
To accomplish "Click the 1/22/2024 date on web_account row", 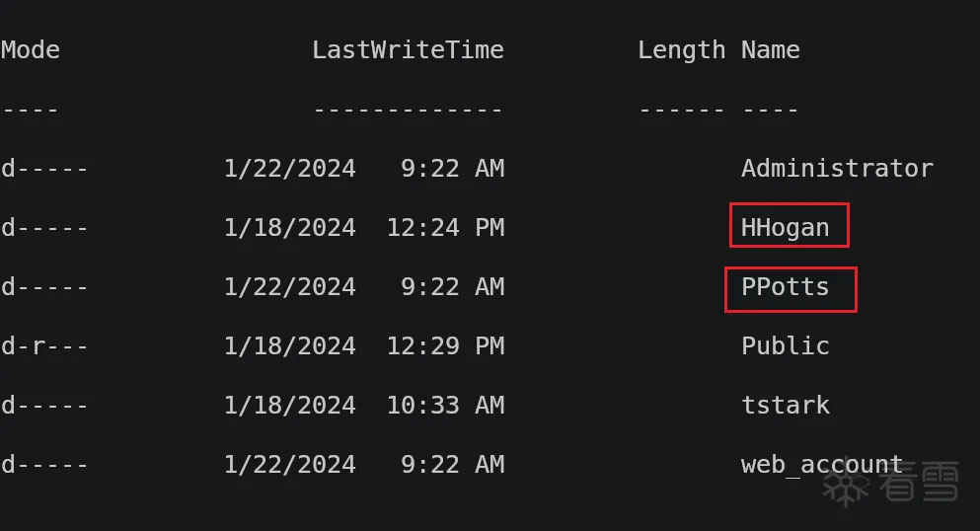I will 289,464.
